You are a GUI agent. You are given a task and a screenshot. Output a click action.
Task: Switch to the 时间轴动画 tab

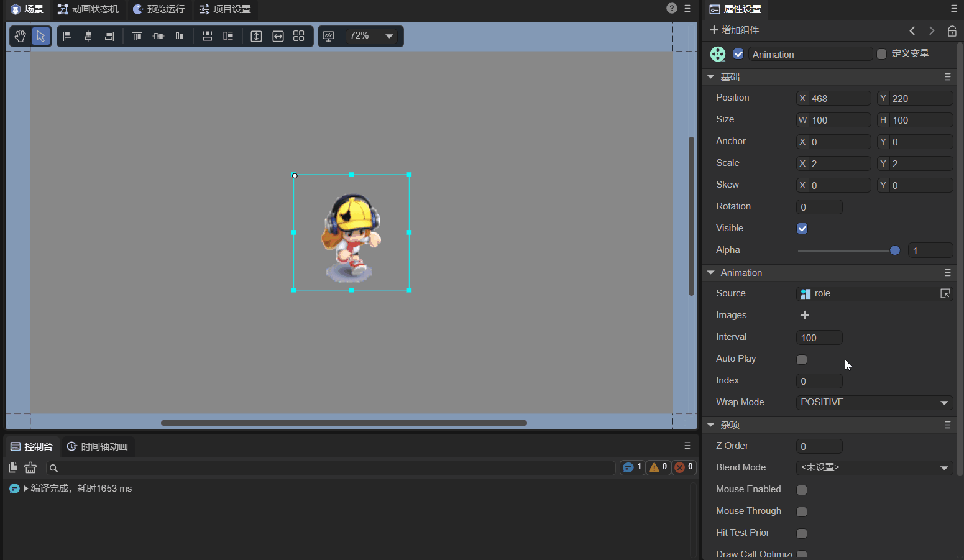[x=98, y=446]
